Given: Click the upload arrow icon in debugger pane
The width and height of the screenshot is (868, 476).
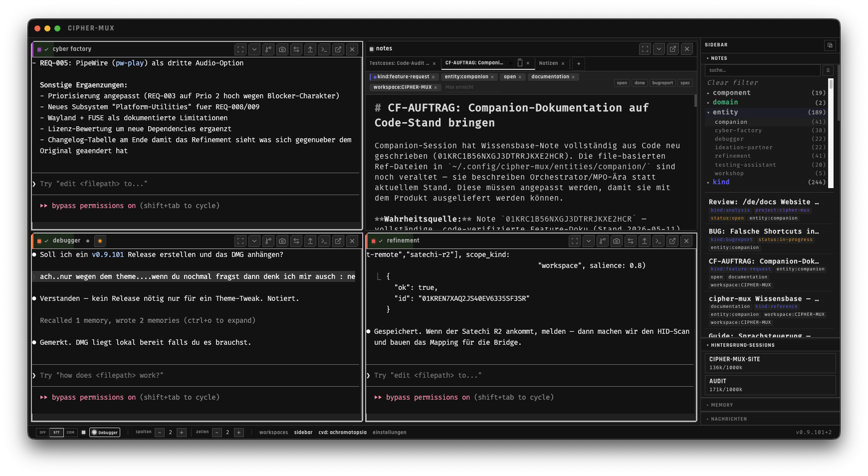Looking at the screenshot, I should 310,241.
